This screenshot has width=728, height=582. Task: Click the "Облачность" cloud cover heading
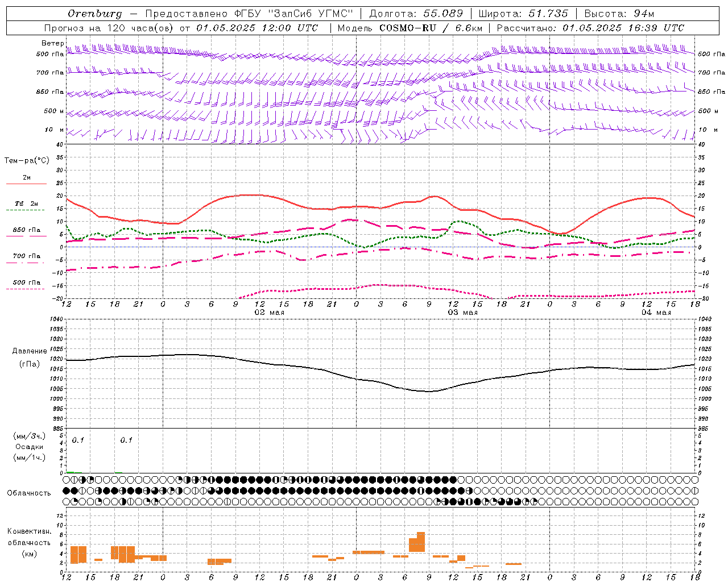(x=29, y=493)
